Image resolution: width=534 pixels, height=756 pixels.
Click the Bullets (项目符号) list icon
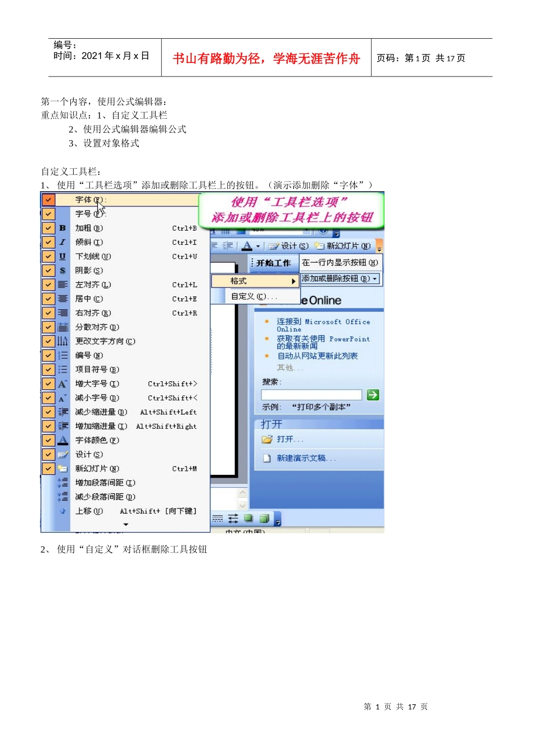pyautogui.click(x=62, y=370)
